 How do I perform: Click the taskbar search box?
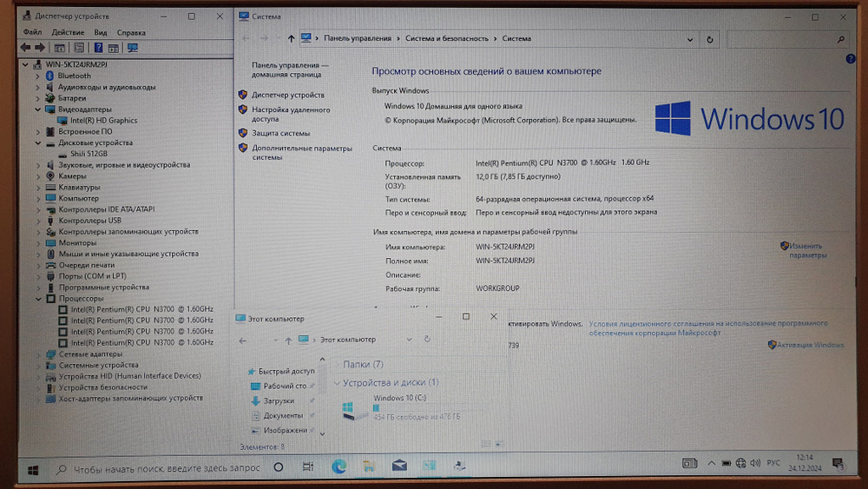[158, 468]
